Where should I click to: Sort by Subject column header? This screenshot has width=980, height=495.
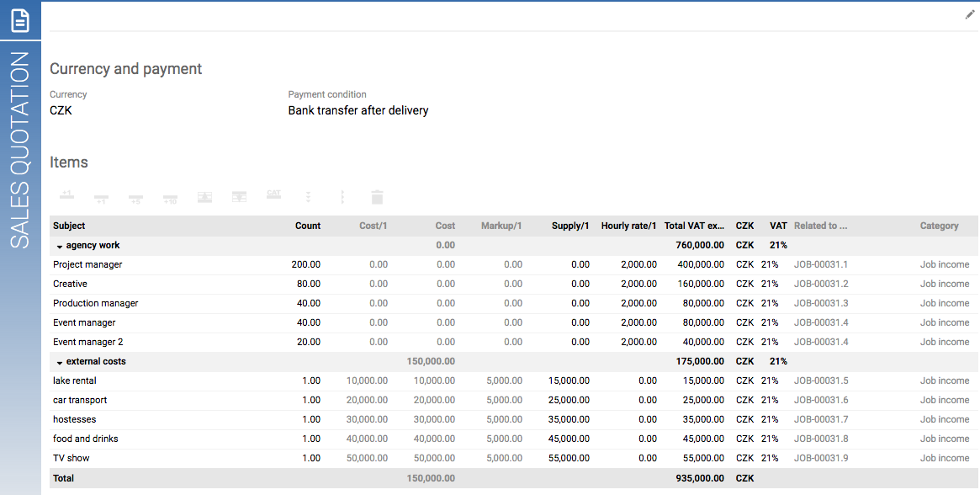(69, 226)
